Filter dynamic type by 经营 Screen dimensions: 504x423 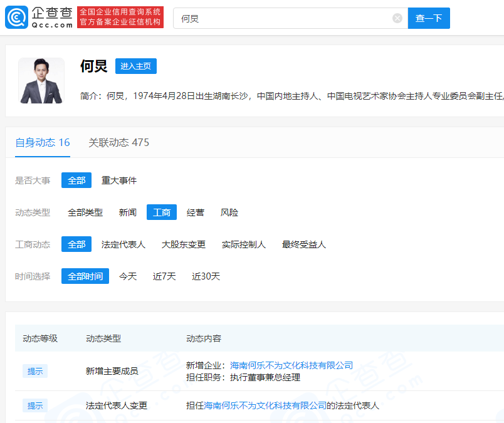click(196, 212)
